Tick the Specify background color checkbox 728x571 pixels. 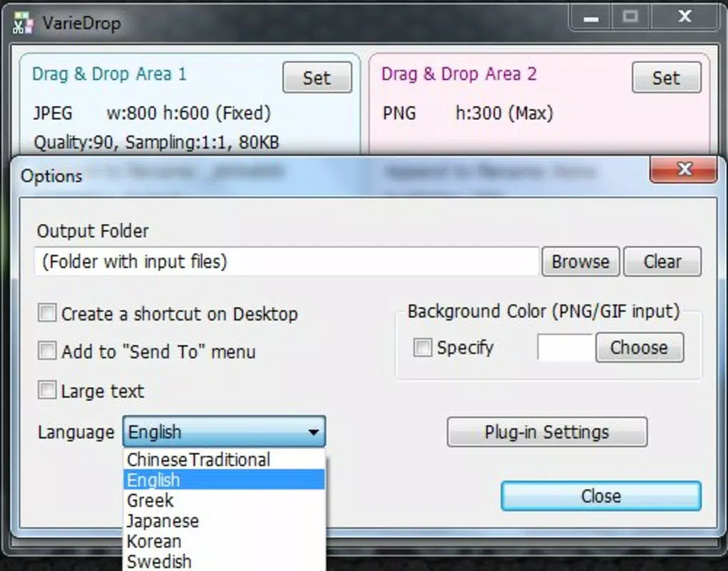[423, 348]
